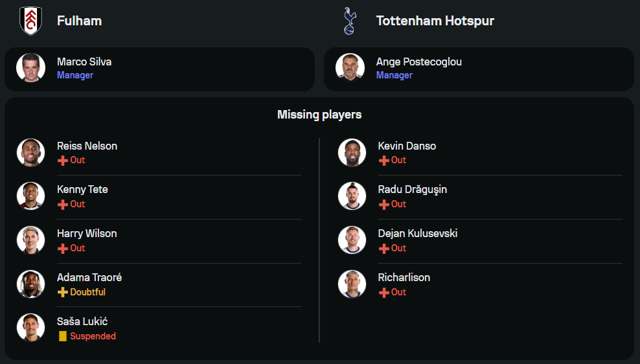Viewport: 640px width, 364px height.
Task: Open Marco Silva's manager avatar
Action: pos(30,67)
